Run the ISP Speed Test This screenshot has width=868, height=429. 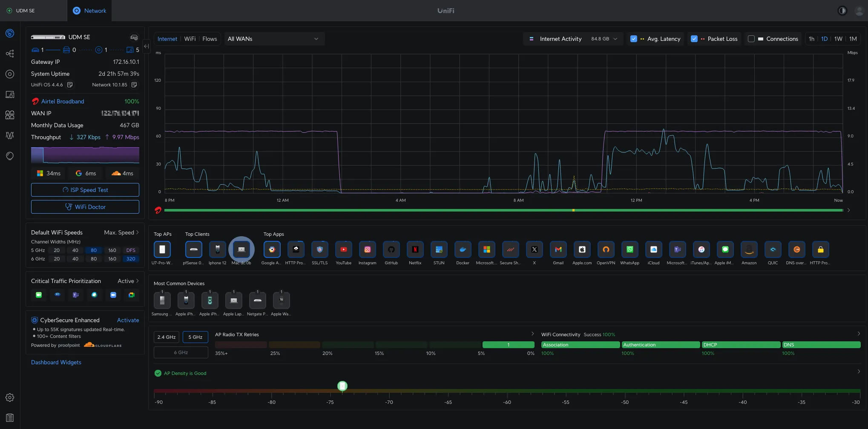click(85, 190)
